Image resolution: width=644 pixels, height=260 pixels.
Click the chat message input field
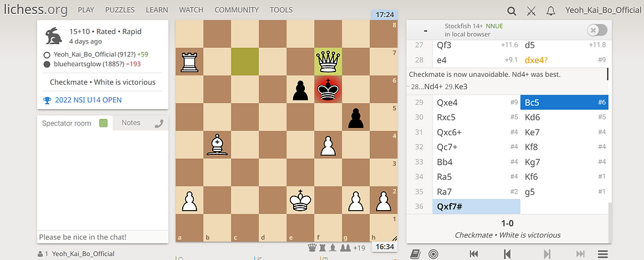[103, 236]
